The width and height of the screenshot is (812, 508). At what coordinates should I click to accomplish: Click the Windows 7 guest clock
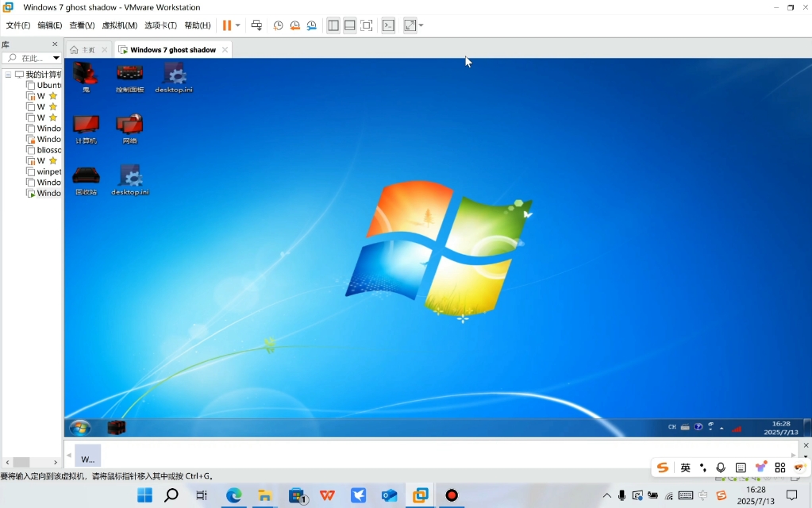[x=781, y=428]
